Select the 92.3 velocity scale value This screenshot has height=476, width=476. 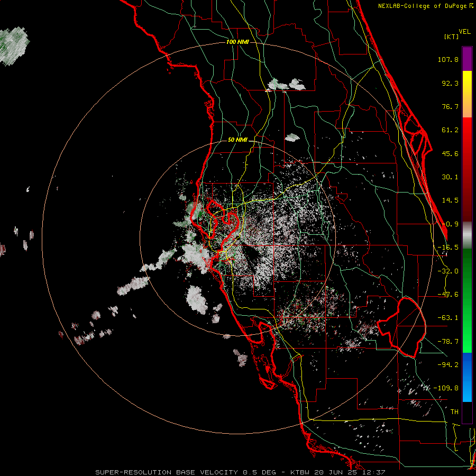click(x=450, y=83)
